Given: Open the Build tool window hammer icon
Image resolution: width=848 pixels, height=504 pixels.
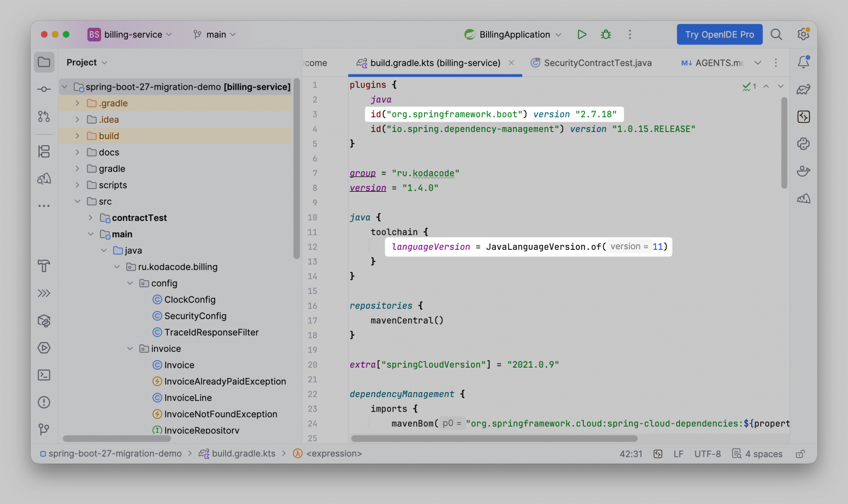Looking at the screenshot, I should tap(44, 266).
